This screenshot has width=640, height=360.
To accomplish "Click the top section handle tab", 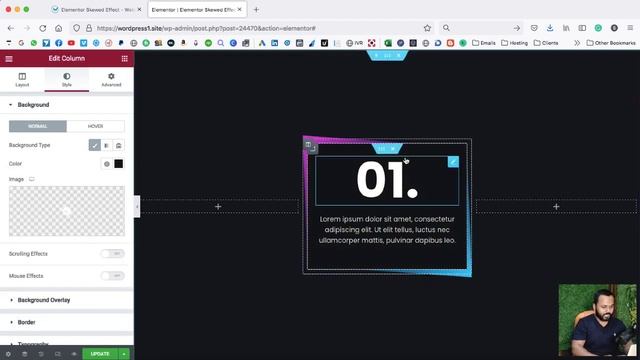I will coord(387,55).
